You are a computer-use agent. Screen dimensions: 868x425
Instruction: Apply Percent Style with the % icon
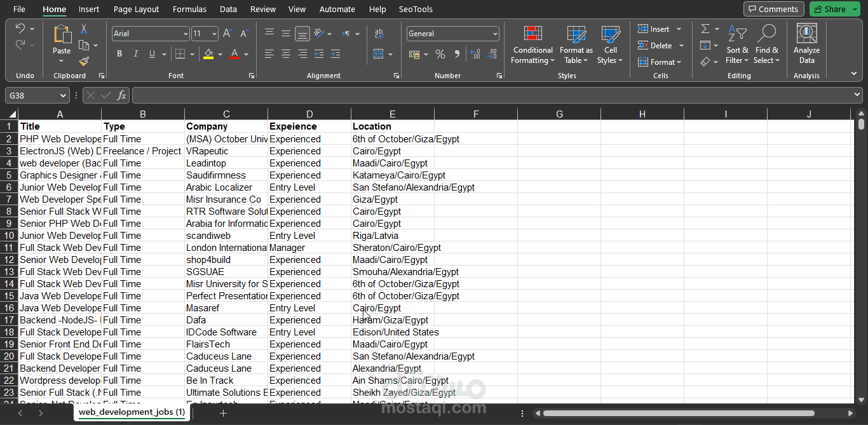click(440, 54)
